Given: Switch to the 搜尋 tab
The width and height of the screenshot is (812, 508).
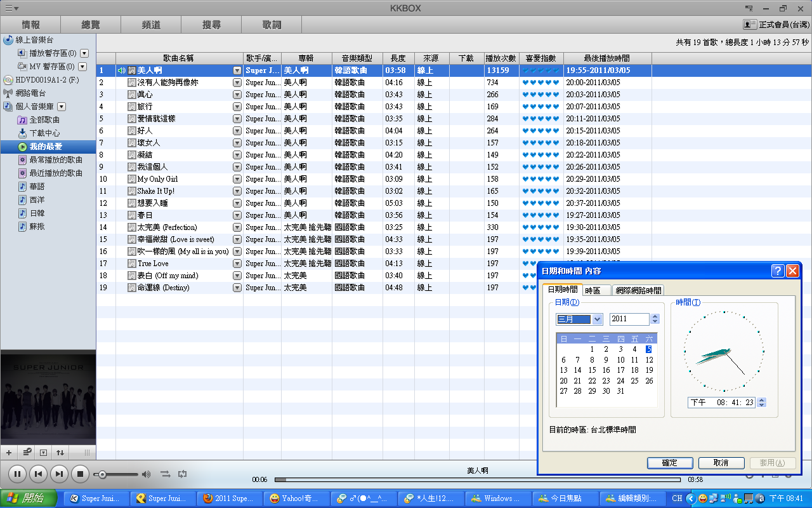Looking at the screenshot, I should (211, 25).
